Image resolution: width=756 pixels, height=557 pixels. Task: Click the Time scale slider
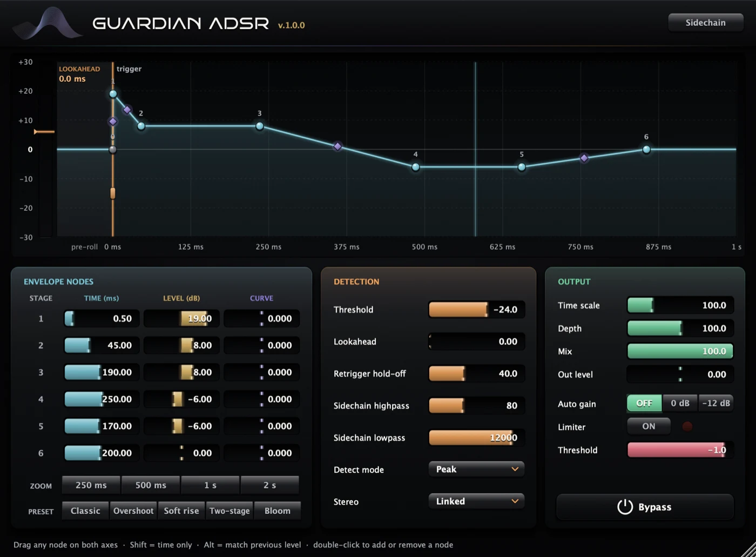point(680,305)
